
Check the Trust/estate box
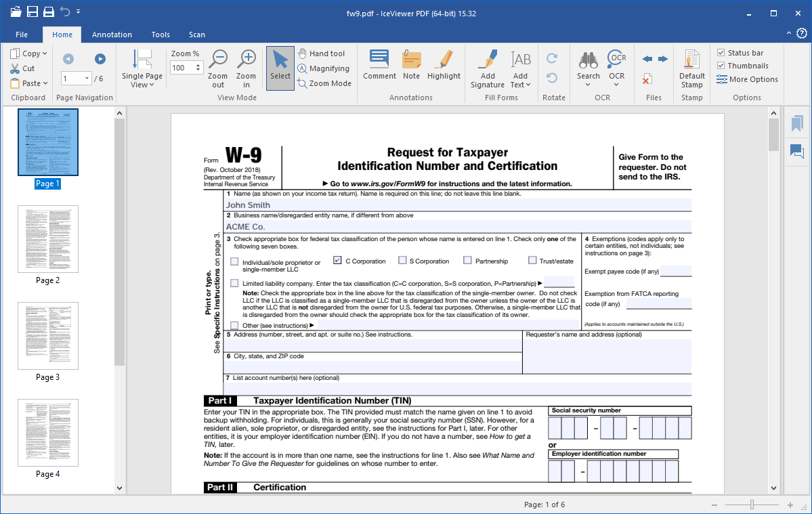pos(532,260)
